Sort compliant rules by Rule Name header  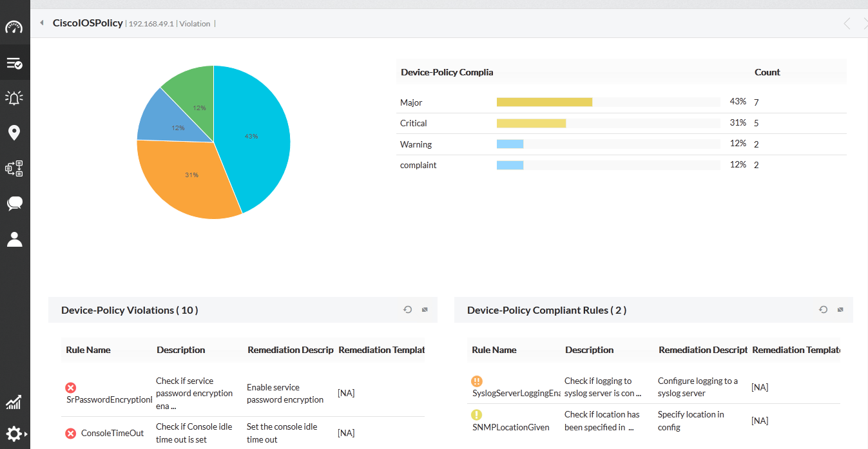[494, 350]
